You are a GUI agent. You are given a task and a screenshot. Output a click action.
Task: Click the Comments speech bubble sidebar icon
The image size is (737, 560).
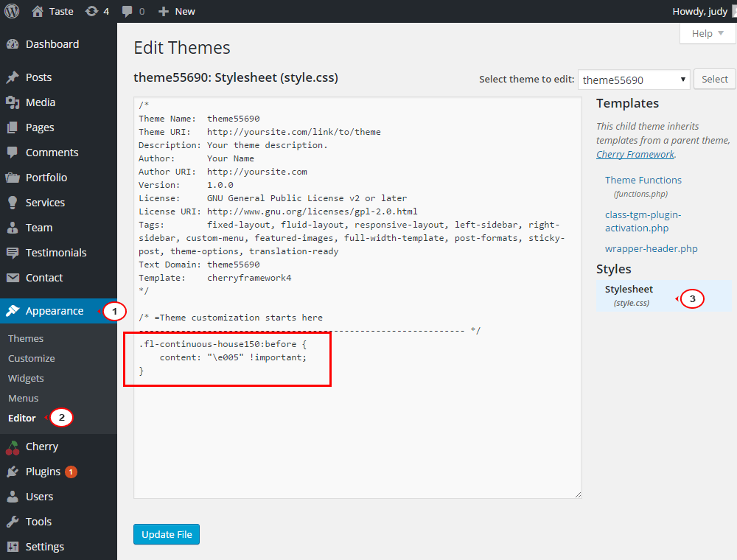[x=13, y=153]
